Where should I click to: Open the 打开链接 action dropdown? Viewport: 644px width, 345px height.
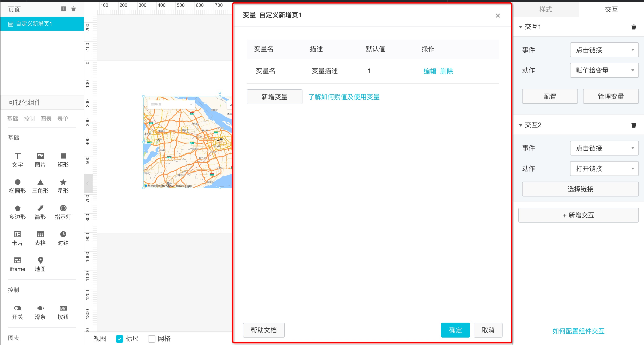604,168
